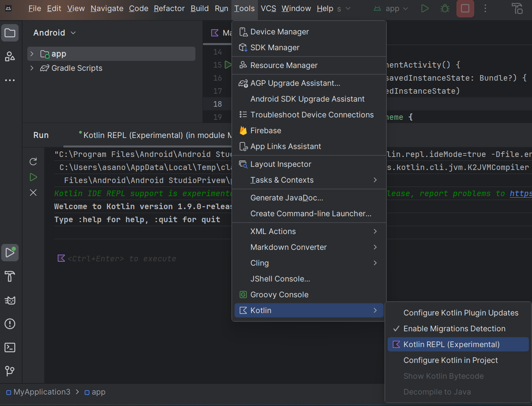The image size is (532, 406).
Task: Click the Close X icon in Run panel
Action: [x=33, y=193]
